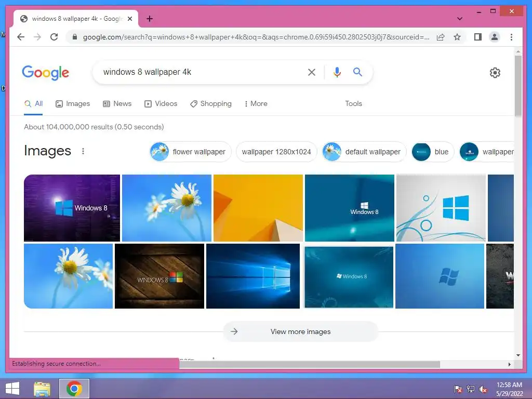532x399 pixels.
Task: Switch to Shopping tab
Action: (x=211, y=104)
